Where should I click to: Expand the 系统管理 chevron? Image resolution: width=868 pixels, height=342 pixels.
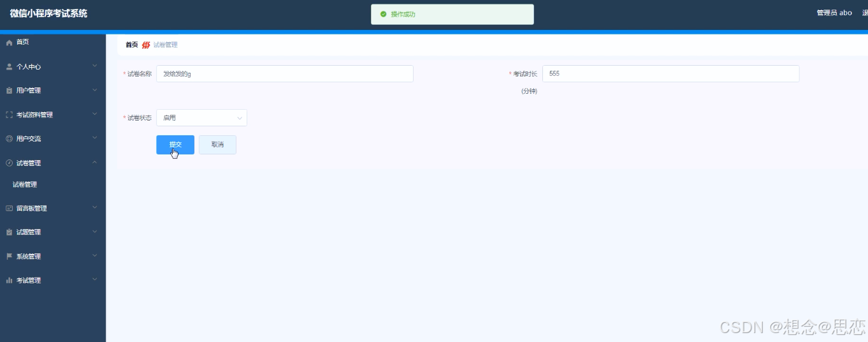(x=94, y=256)
